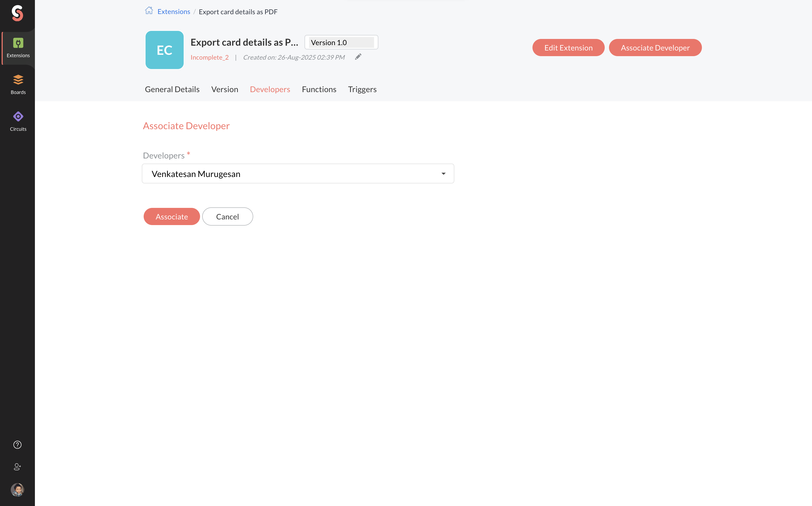Click the home icon in breadcrumb
Screen dimensions: 812x506
click(149, 11)
